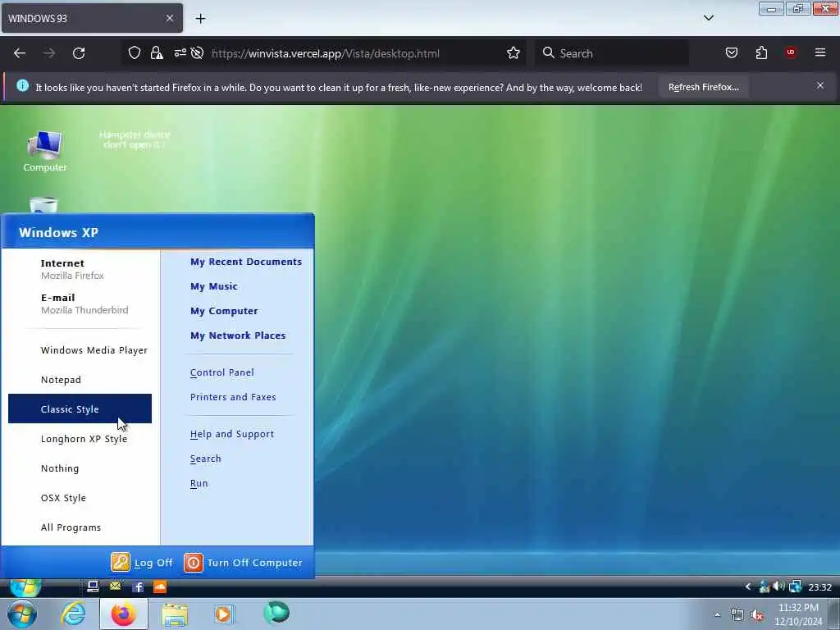
Task: Expand All Programs in the Start menu
Action: (80, 527)
